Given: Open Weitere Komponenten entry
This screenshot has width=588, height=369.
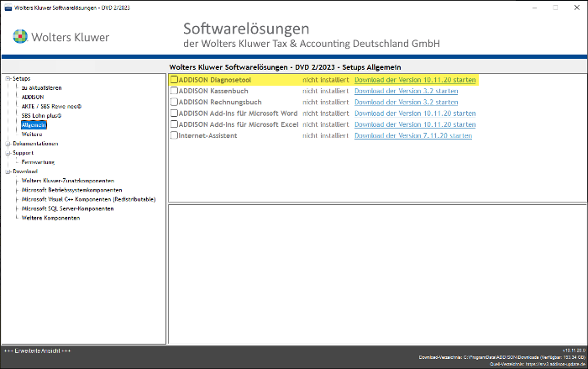Looking at the screenshot, I should [x=50, y=218].
